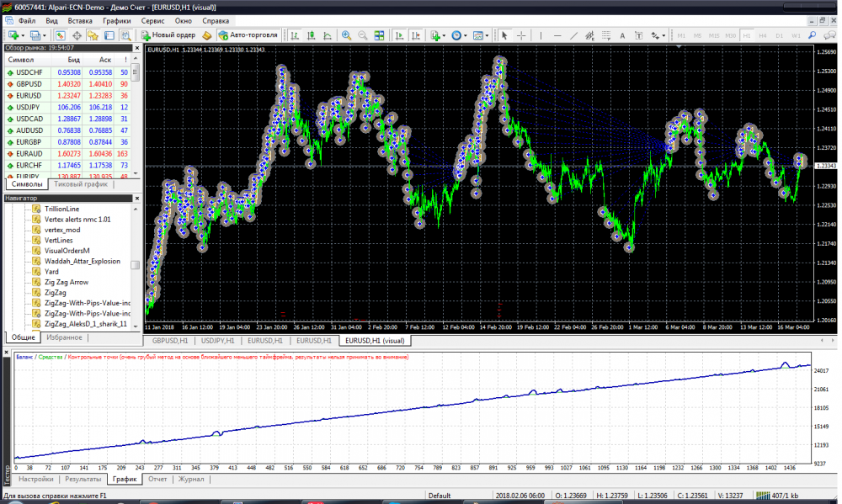Viewport: 842px width, 504px height.
Task: Open the Графики menu
Action: click(x=116, y=21)
